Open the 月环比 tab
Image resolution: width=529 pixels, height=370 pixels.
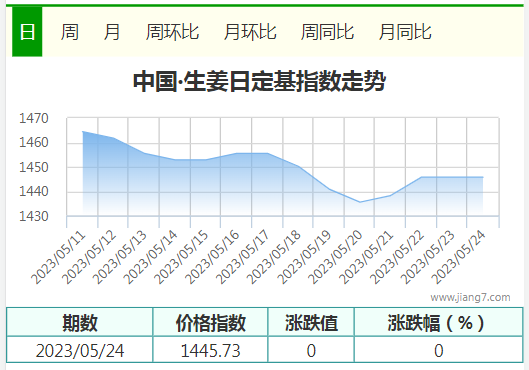coord(250,32)
